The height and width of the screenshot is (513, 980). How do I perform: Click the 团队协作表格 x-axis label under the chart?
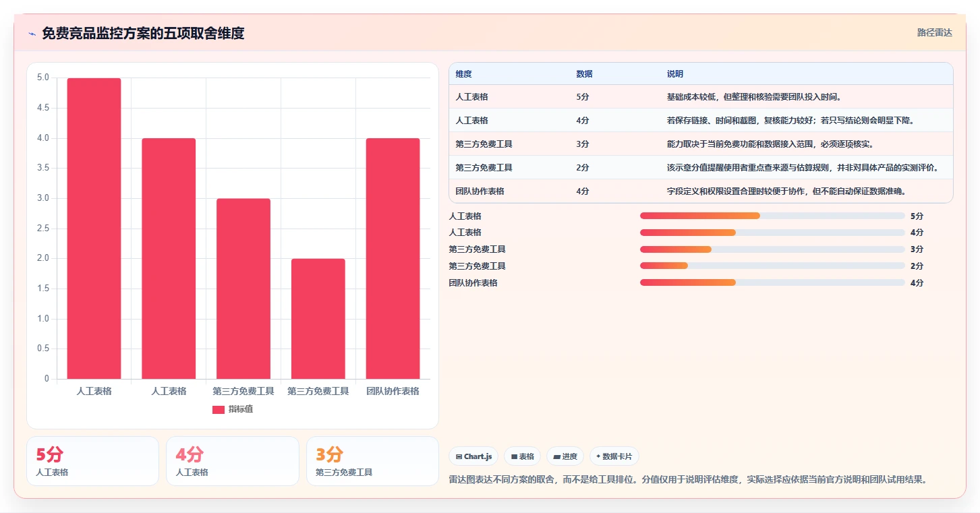[393, 391]
